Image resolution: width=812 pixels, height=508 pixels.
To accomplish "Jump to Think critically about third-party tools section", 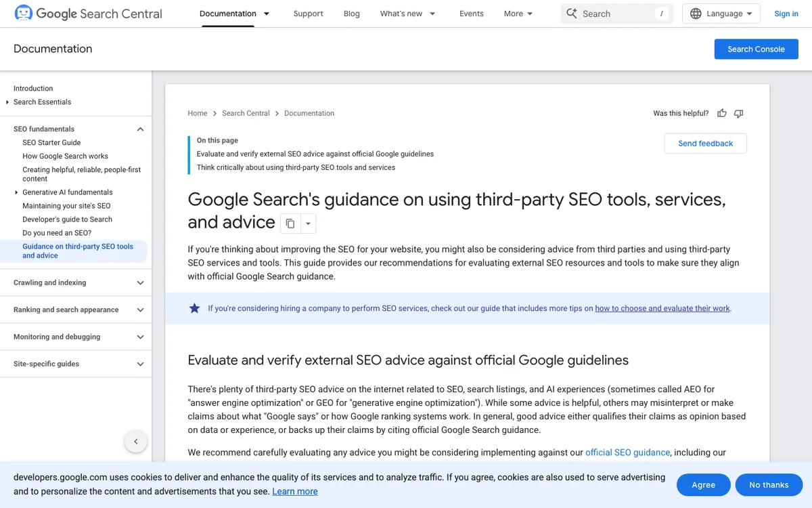I will pos(296,167).
